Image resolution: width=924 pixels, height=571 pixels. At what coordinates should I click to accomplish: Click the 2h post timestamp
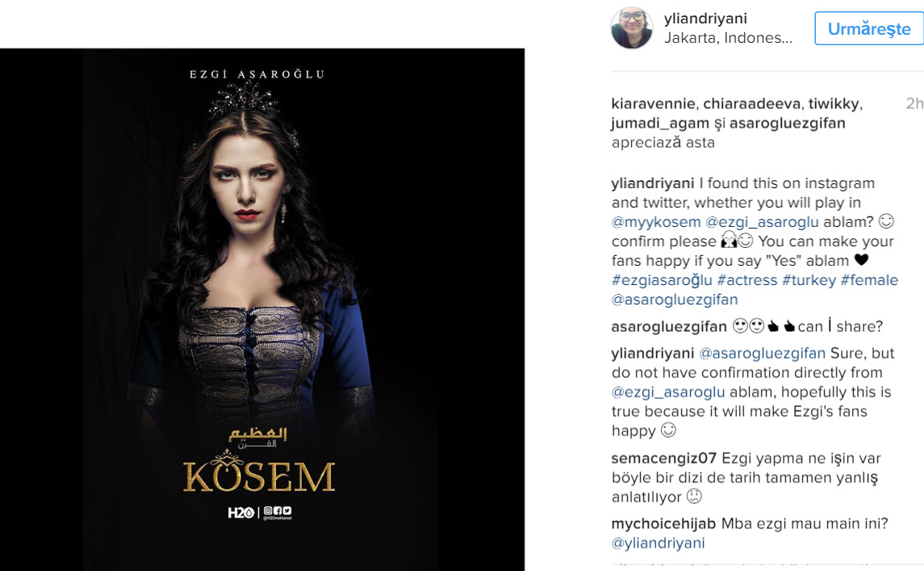click(x=914, y=104)
